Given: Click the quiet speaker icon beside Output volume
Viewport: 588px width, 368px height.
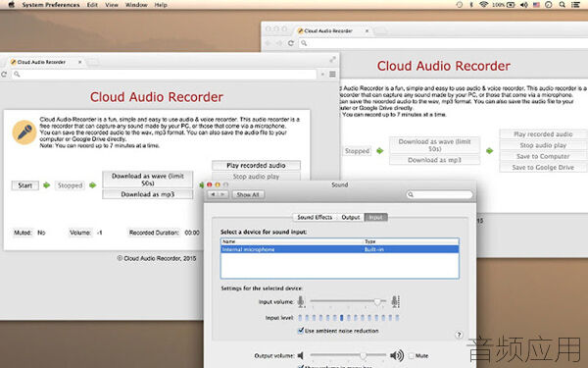Looking at the screenshot, I should [x=301, y=355].
